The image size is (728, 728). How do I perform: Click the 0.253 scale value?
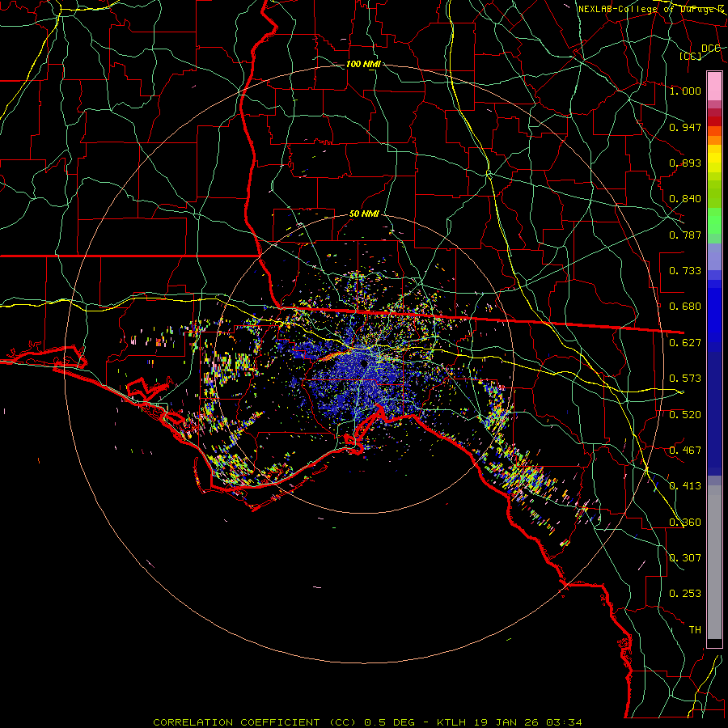685,594
